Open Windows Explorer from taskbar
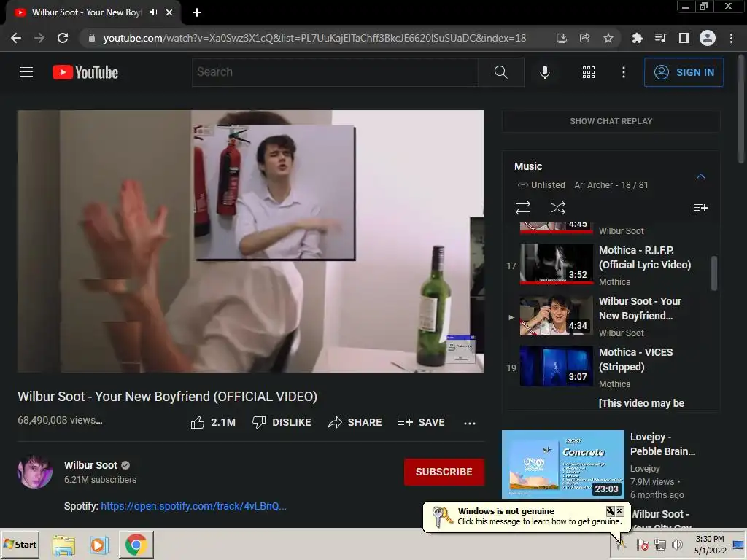Image resolution: width=747 pixels, height=560 pixels. tap(63, 545)
